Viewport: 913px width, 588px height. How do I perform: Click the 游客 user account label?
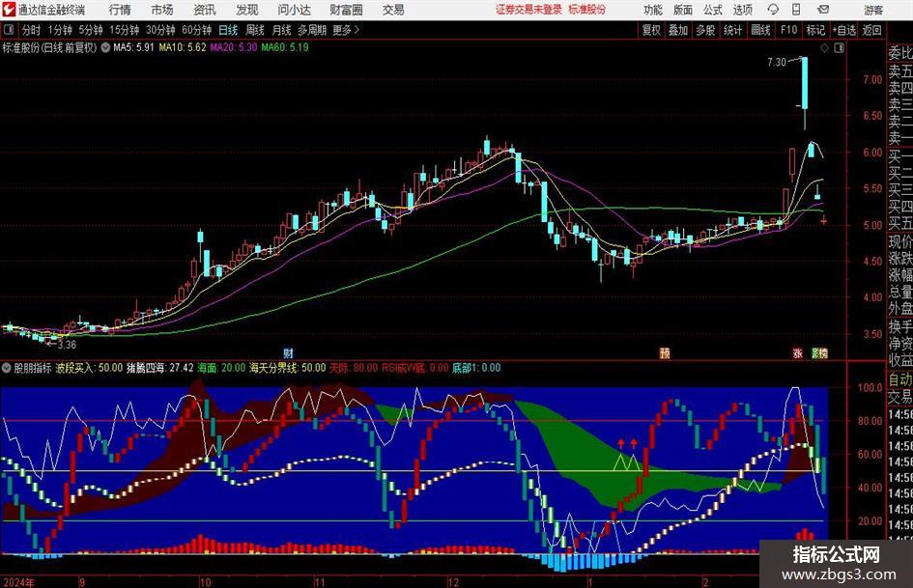[x=872, y=10]
